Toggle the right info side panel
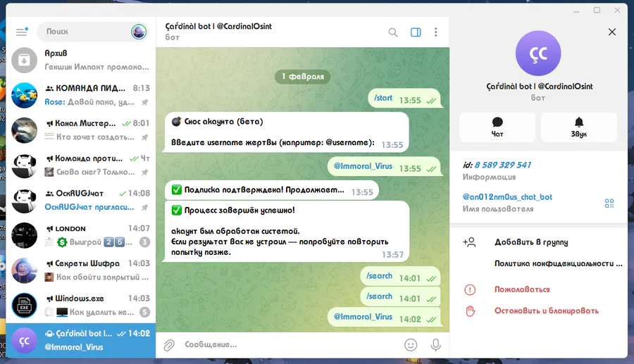The width and height of the screenshot is (634, 364). click(416, 32)
